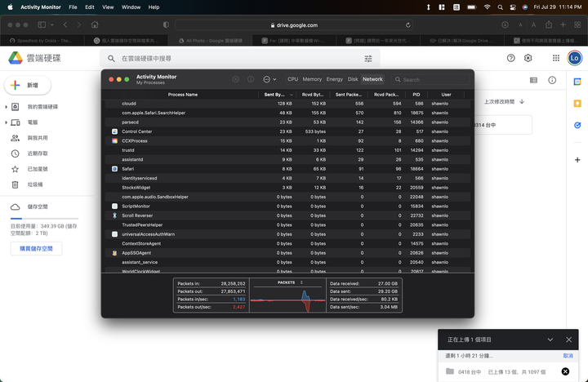Open 儲存空間 storage page
This screenshot has height=382, width=588.
(x=38, y=207)
